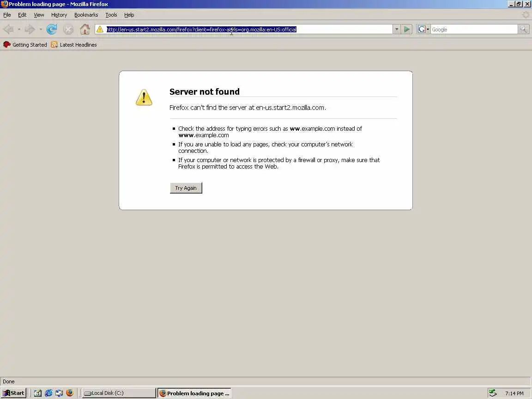
Task: Click the Try Again button
Action: (x=186, y=188)
